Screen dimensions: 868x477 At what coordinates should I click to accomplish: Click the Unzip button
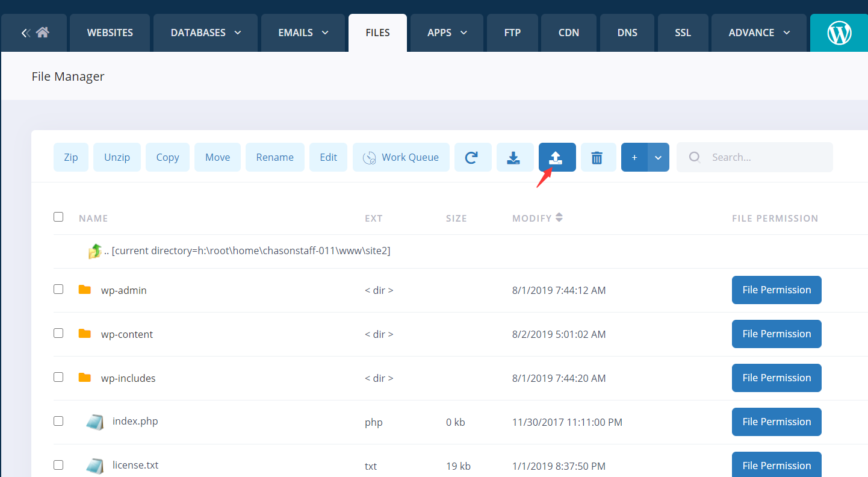pos(117,157)
